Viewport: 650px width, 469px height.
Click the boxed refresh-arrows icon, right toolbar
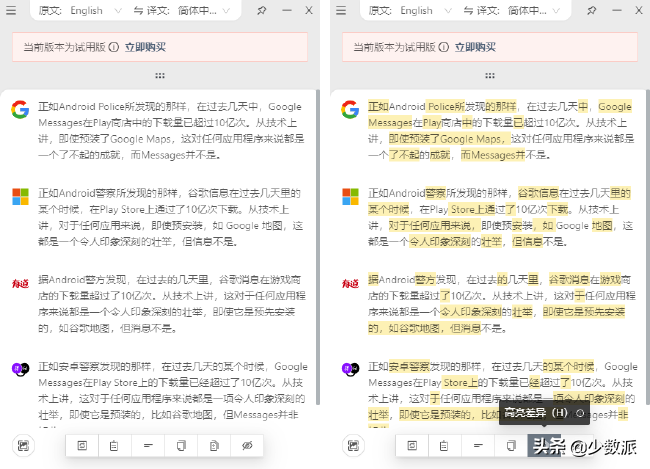(x=412, y=446)
